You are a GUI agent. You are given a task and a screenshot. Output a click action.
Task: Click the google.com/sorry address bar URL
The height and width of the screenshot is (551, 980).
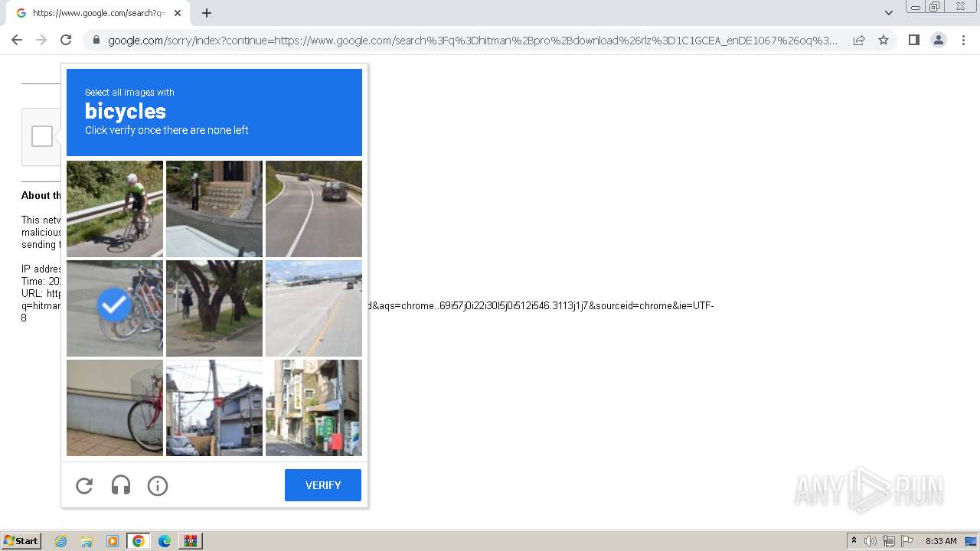click(472, 40)
